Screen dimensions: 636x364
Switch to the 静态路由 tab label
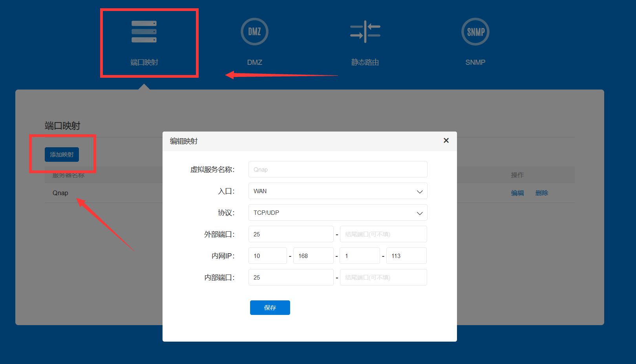(365, 62)
